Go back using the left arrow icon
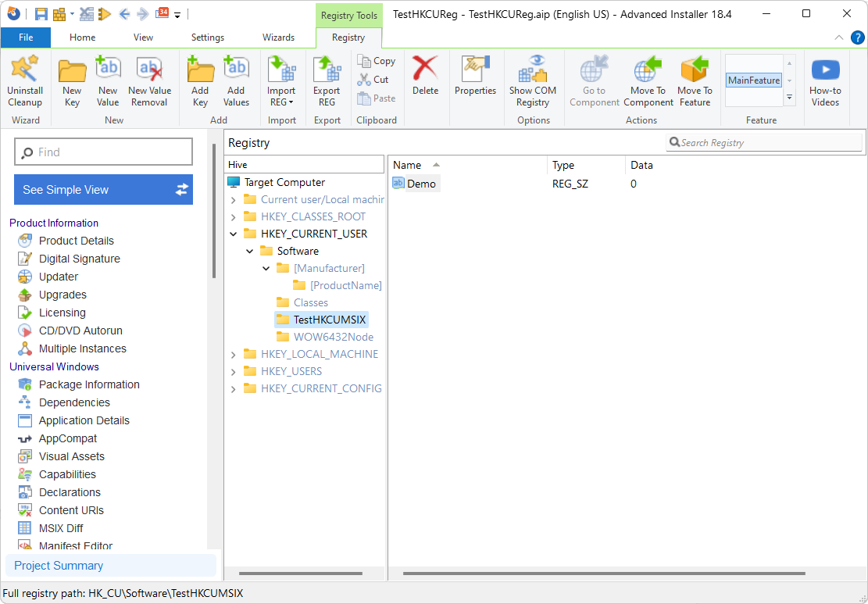 point(124,14)
